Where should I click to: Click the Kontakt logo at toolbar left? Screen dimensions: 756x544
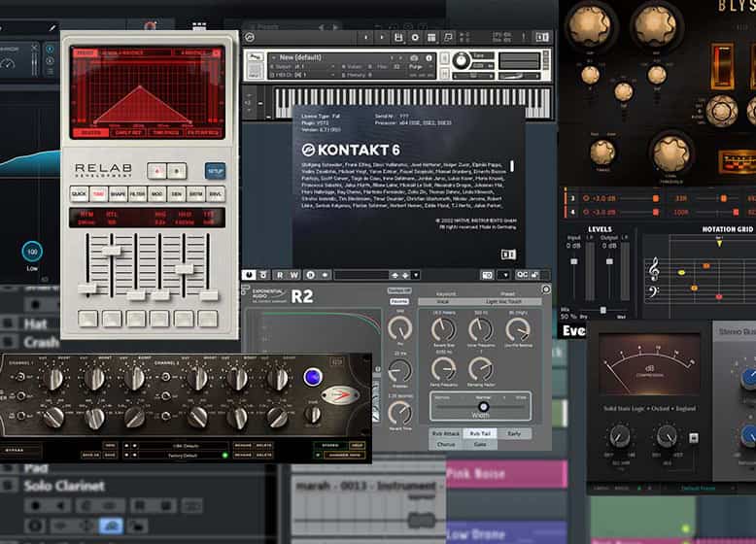click(250, 38)
